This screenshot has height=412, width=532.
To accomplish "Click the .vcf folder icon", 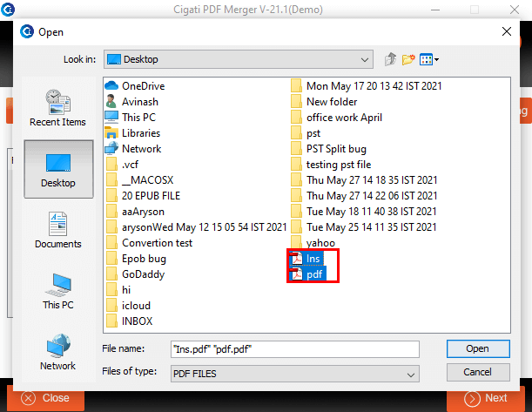I will click(111, 165).
